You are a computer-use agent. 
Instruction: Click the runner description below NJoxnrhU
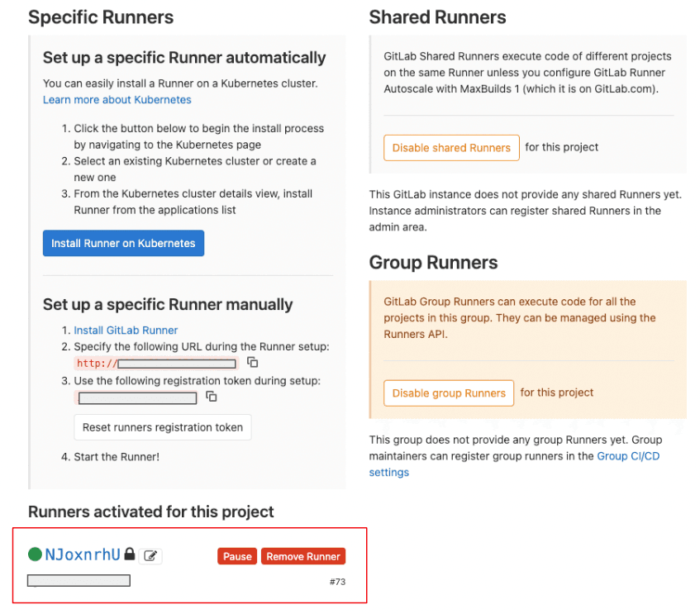79,581
